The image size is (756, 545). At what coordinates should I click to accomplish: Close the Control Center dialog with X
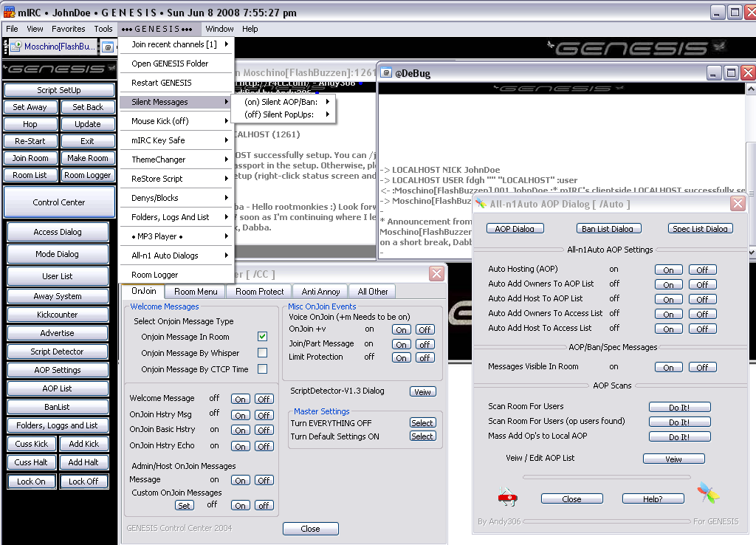pos(436,273)
